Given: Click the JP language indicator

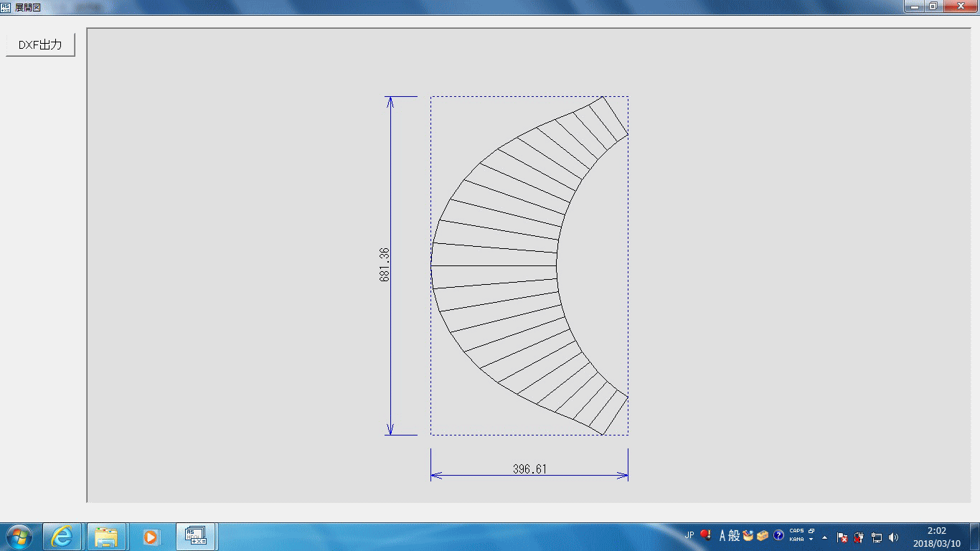Looking at the screenshot, I should pos(689,535).
